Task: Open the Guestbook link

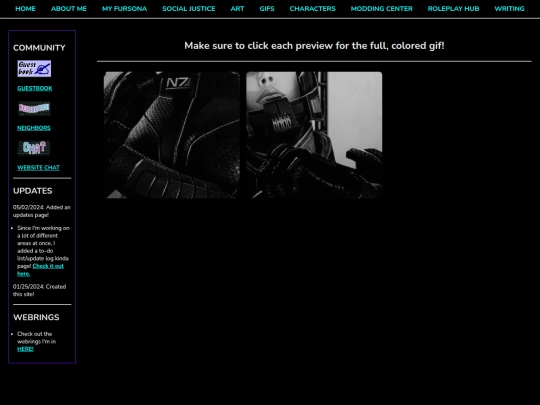Action: (x=35, y=89)
